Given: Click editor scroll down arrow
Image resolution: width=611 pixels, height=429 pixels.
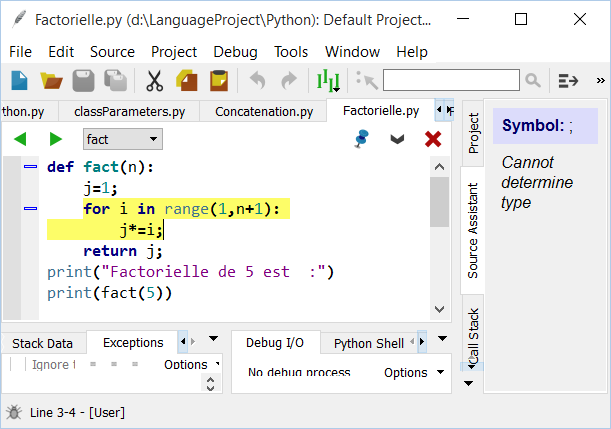Looking at the screenshot, I should [440, 309].
